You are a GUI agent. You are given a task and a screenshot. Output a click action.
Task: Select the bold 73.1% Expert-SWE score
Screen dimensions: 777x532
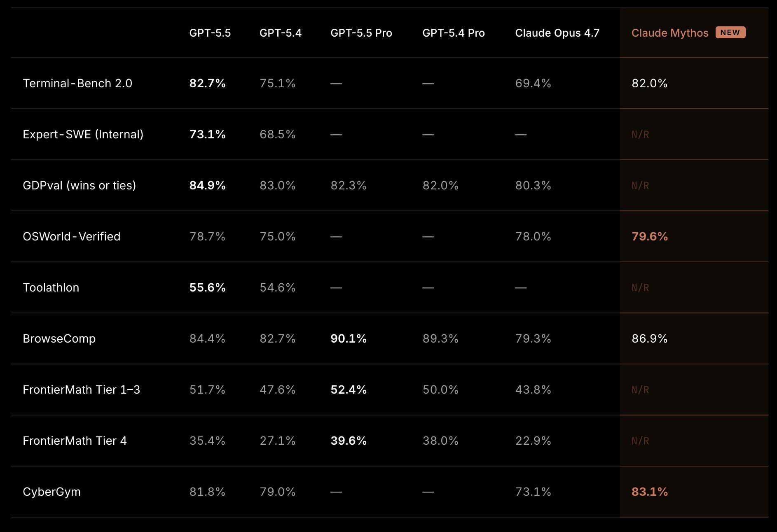point(207,134)
